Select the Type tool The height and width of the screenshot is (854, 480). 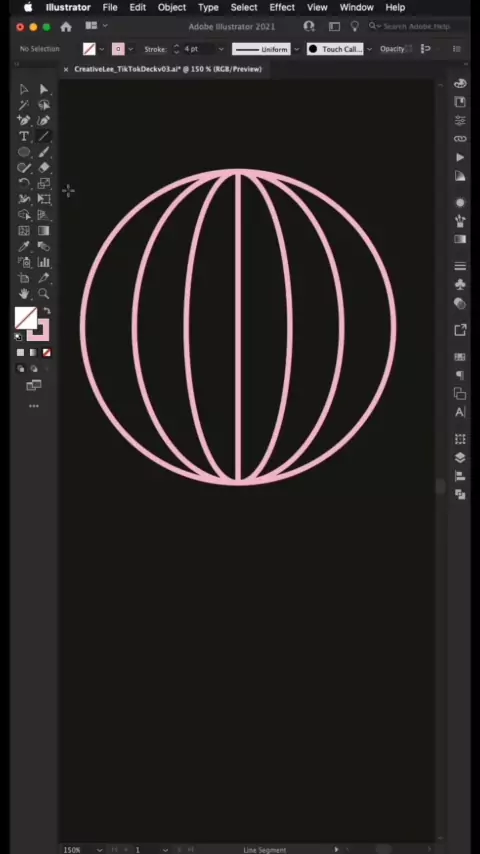pyautogui.click(x=23, y=136)
